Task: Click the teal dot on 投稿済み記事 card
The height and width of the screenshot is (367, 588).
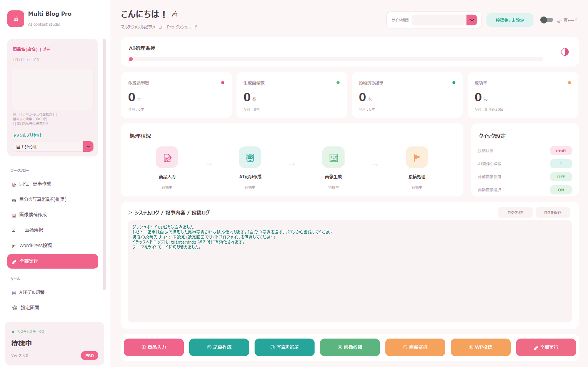Action: 454,83
